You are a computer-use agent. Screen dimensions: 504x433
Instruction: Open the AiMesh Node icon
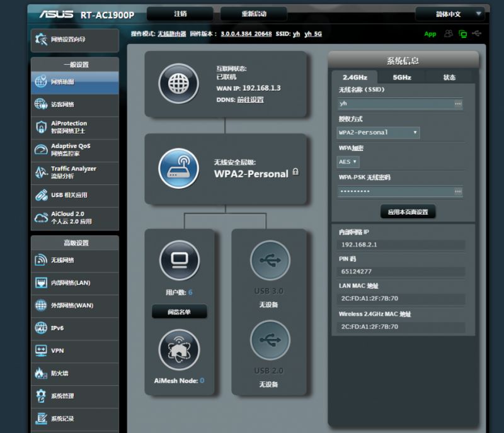click(179, 349)
